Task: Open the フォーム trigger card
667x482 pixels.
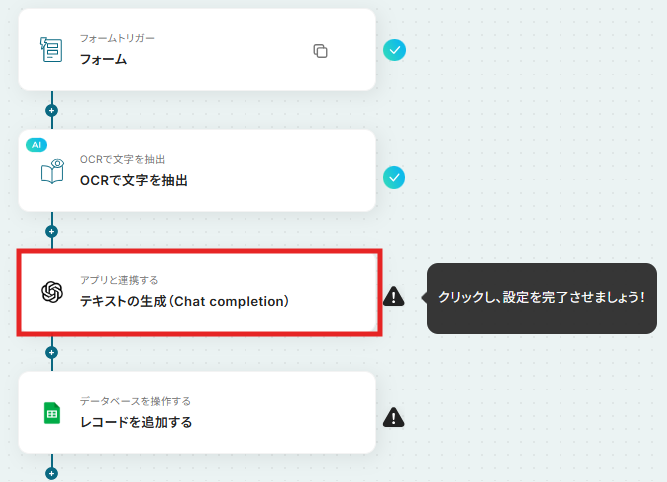Action: [197, 50]
